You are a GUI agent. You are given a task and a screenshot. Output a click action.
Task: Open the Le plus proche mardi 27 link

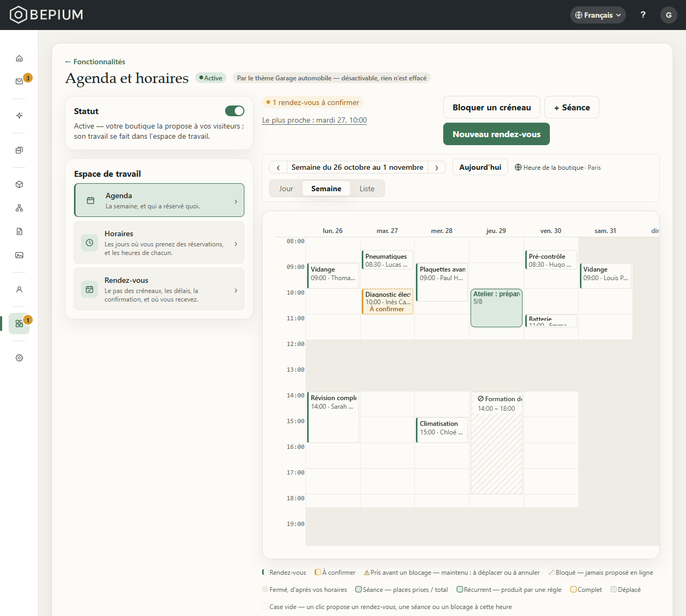pyautogui.click(x=315, y=121)
